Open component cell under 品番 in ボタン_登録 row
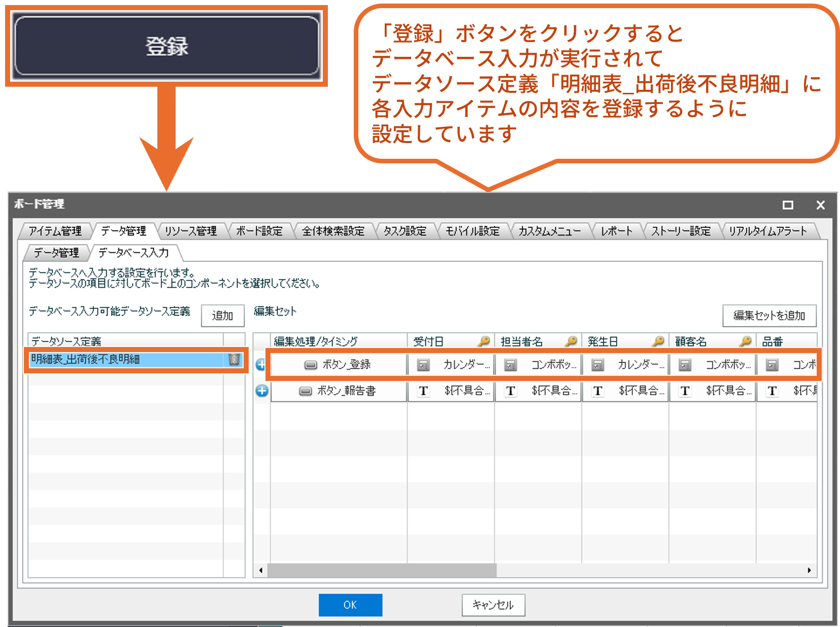This screenshot has height=627, width=840. 787,364
